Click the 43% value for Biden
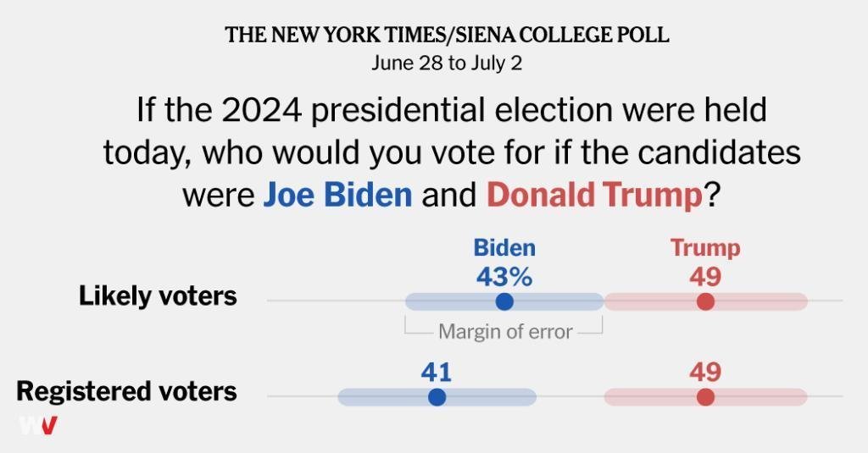This screenshot has height=453, width=868. coord(504,277)
